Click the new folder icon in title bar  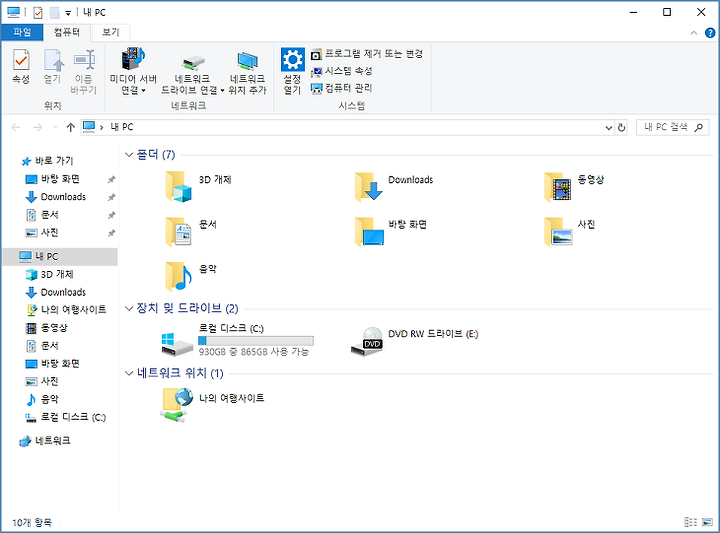(55, 12)
